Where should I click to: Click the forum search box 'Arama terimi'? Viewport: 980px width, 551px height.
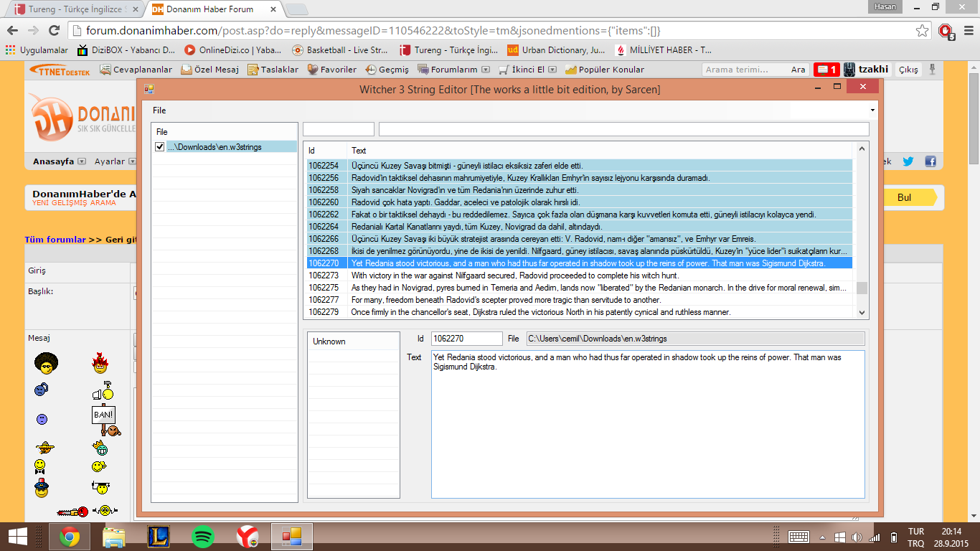pyautogui.click(x=744, y=70)
